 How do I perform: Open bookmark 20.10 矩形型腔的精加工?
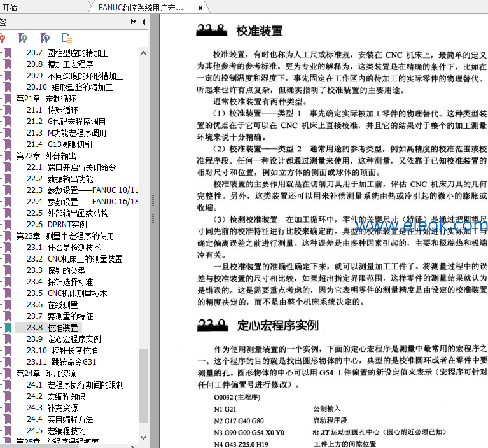coord(70,87)
